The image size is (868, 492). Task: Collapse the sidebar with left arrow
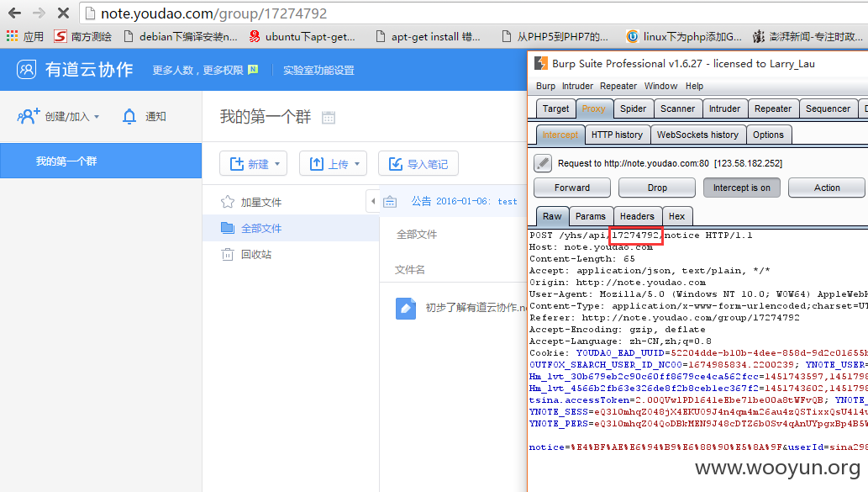pyautogui.click(x=372, y=201)
